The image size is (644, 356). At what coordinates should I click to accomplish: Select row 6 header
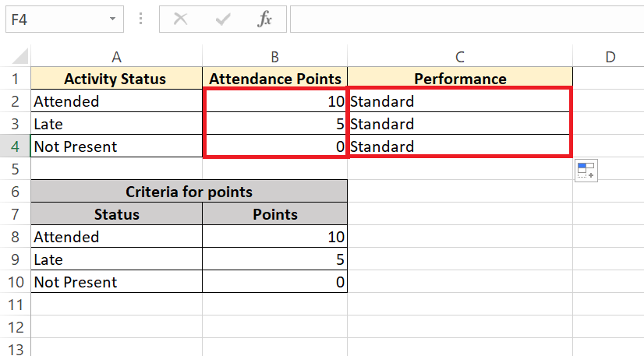15,192
